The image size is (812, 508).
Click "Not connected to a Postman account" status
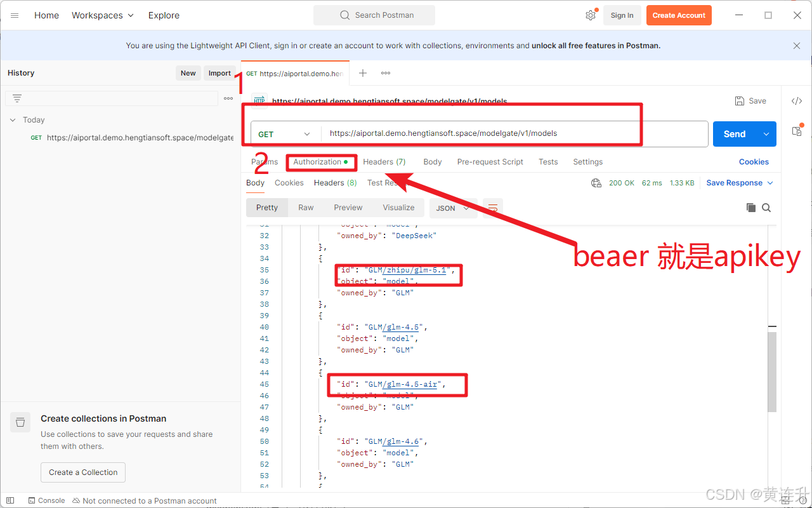click(145, 500)
